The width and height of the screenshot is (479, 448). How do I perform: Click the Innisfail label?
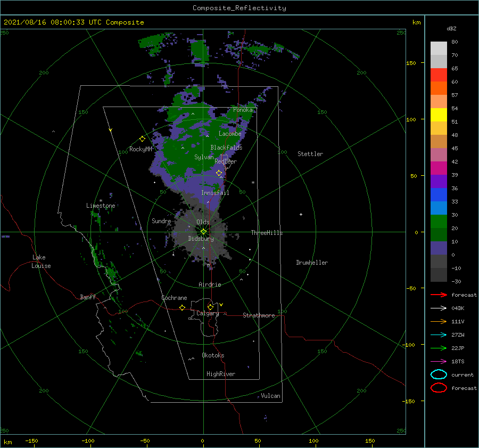(215, 193)
